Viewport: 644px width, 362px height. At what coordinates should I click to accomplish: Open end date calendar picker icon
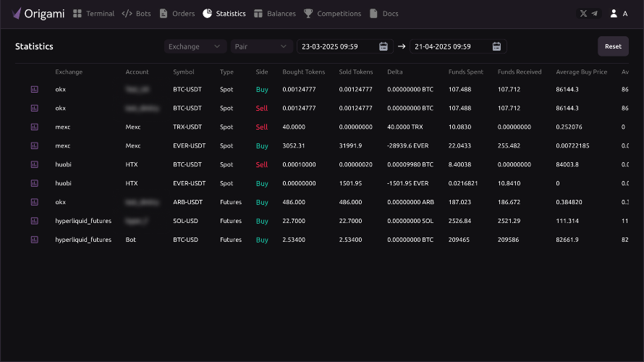click(x=496, y=46)
